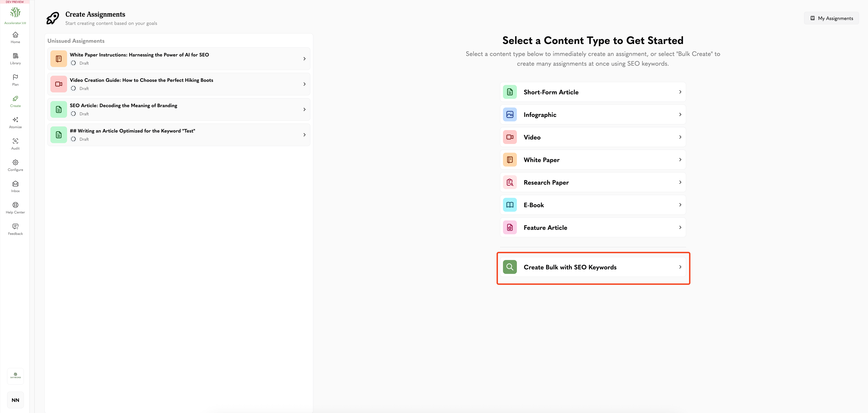Go to Home in sidebar
The image size is (868, 413).
click(x=15, y=37)
